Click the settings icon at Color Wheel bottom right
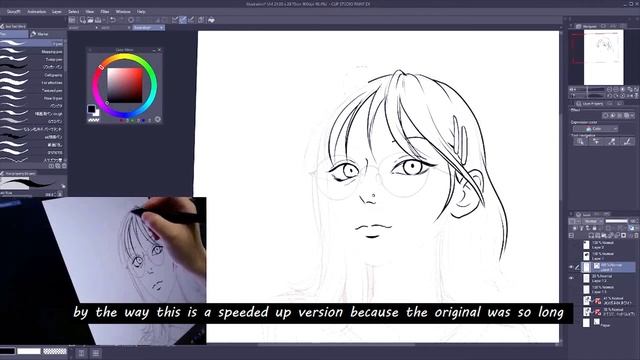 (x=158, y=120)
